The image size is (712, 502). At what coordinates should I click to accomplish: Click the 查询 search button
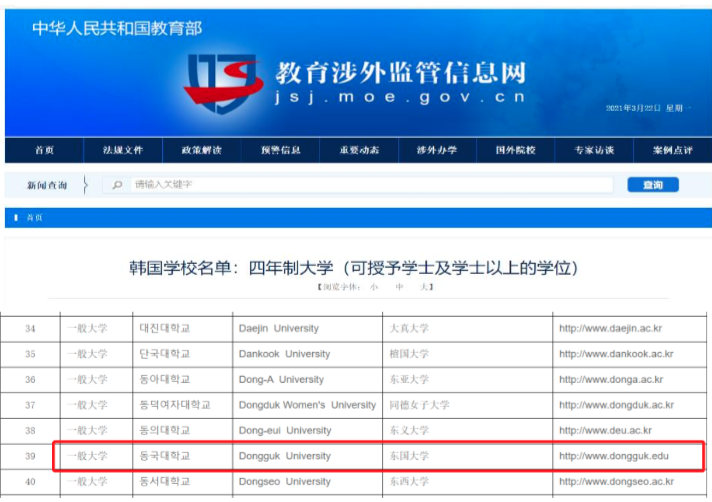click(x=653, y=185)
